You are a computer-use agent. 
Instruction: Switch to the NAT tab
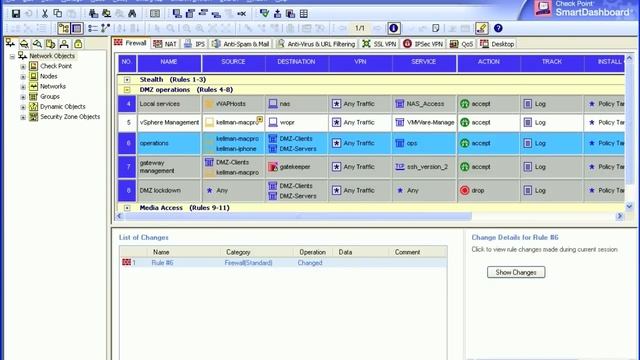point(165,44)
